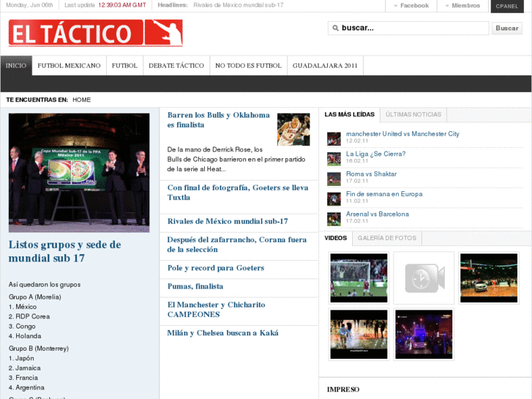Open Roma vs Shaktar link
The image size is (532, 399).
coord(371,174)
